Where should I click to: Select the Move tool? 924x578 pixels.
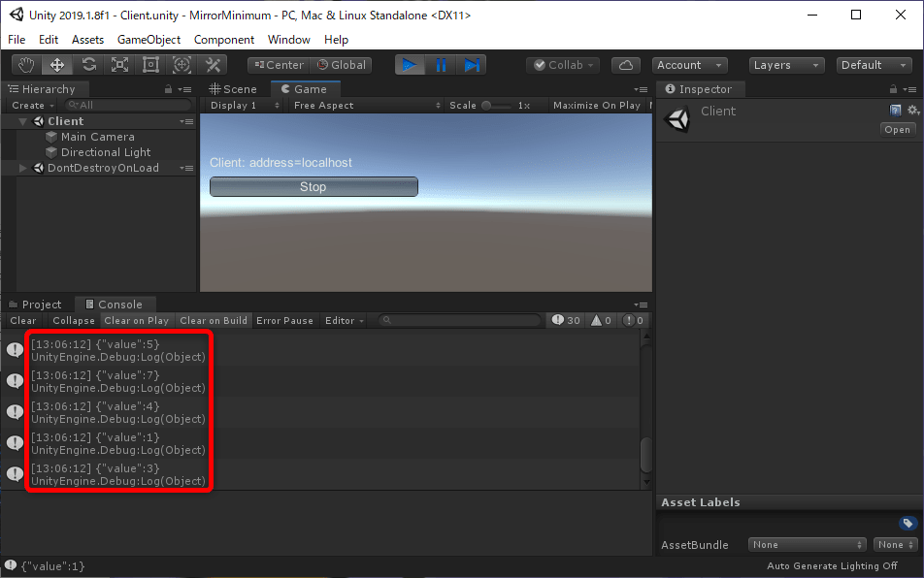[57, 65]
